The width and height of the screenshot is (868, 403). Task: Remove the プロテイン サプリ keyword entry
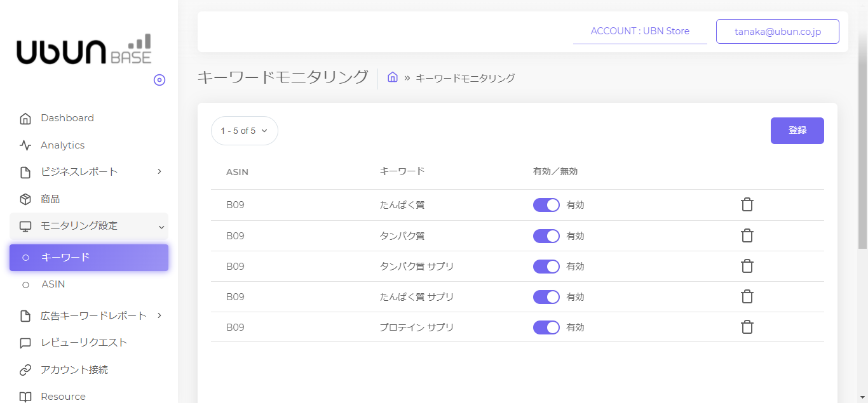747,327
